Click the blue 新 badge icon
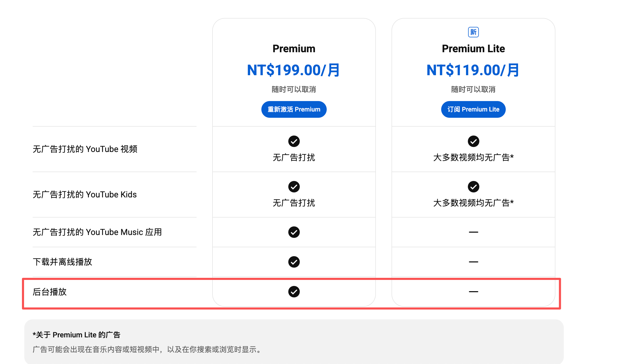 point(473,32)
